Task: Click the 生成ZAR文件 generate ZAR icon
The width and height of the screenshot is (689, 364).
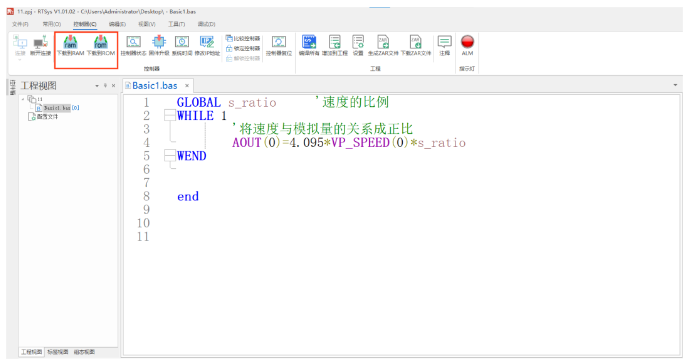Action: pos(383,46)
